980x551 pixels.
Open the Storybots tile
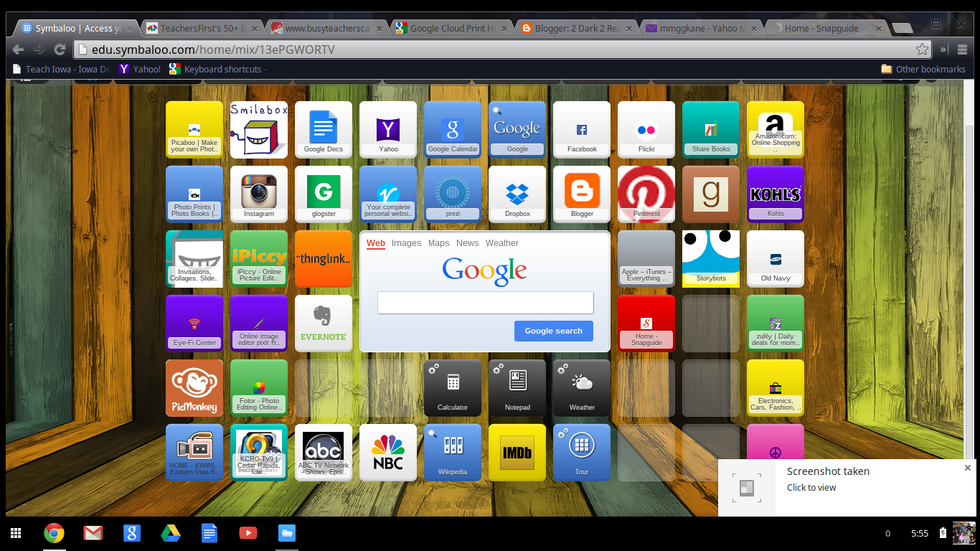[711, 259]
